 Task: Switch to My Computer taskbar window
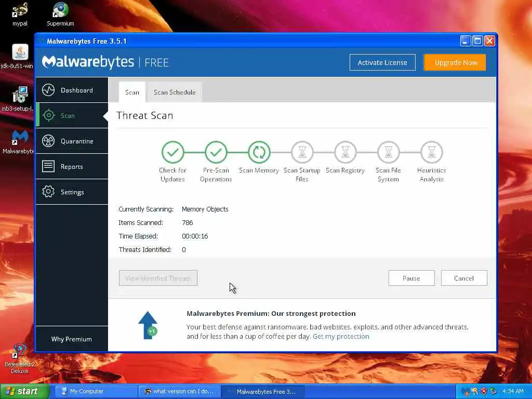coord(96,392)
